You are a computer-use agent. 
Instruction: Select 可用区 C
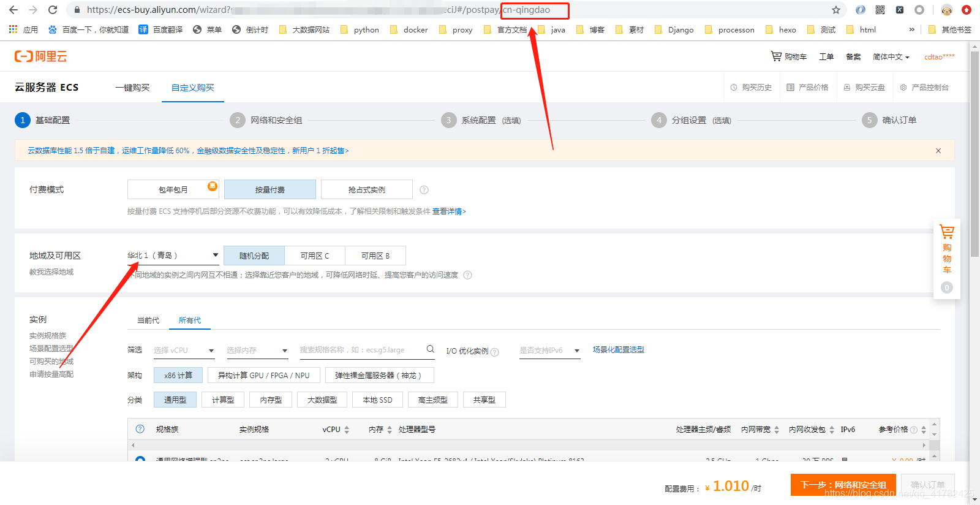point(315,256)
